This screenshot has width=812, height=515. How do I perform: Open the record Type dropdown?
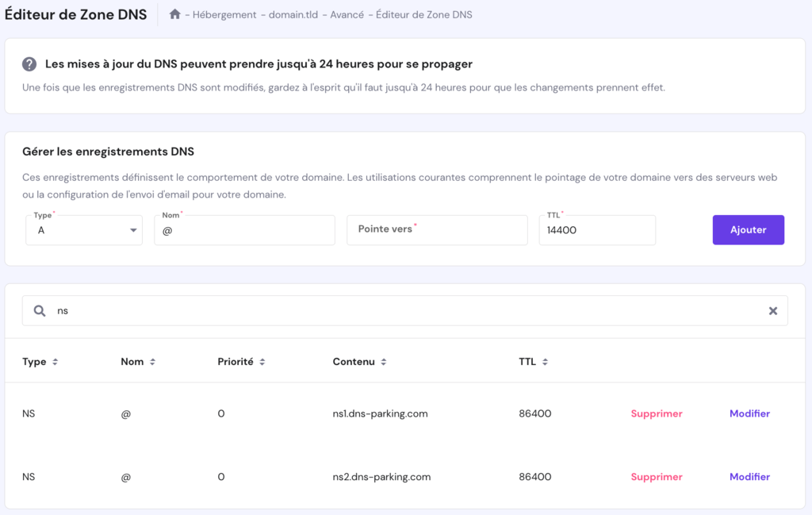tap(83, 229)
